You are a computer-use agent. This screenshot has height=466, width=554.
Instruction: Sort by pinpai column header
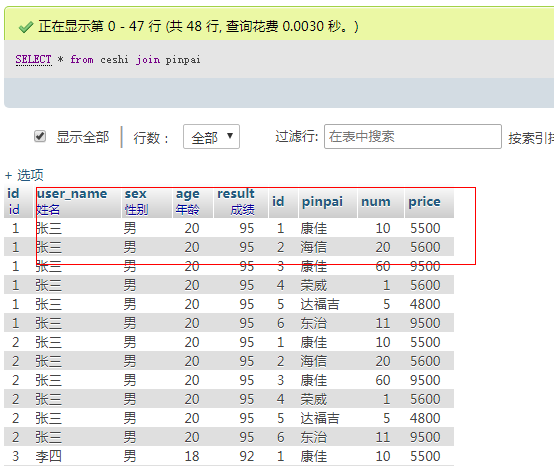(322, 202)
